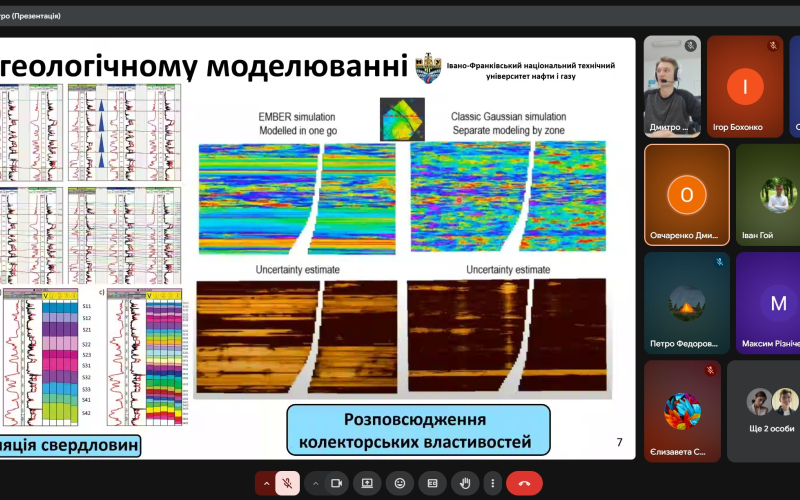Select the Овчаренко Дмитро participant tile

pos(686,194)
